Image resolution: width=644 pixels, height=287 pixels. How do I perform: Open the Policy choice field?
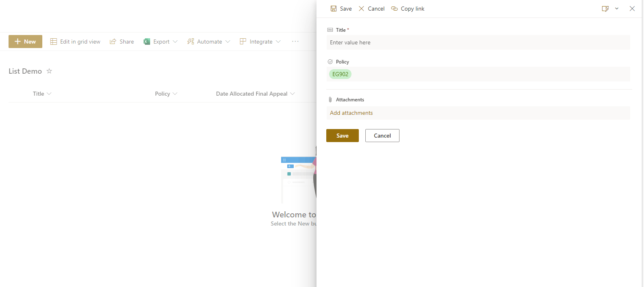point(478,74)
